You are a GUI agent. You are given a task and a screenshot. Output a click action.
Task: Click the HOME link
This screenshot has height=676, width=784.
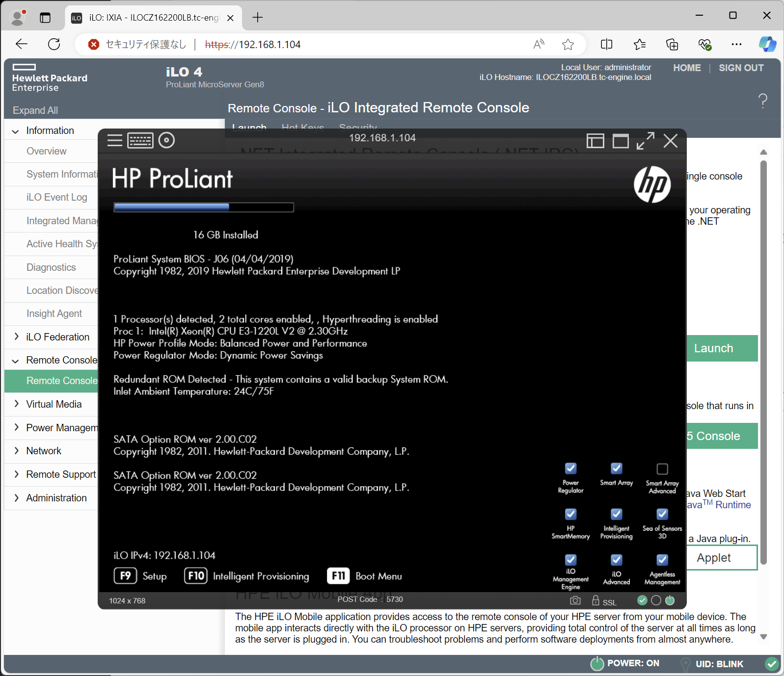(687, 68)
